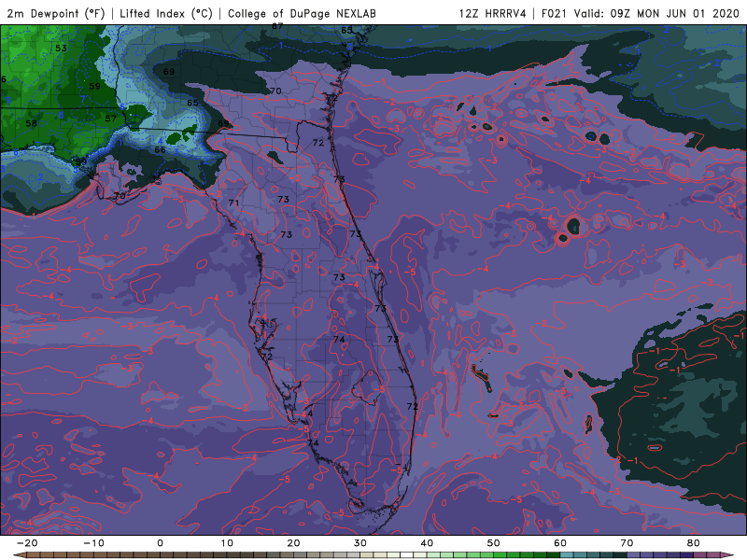This screenshot has width=747, height=560.
Task: Click the dewpoint value 66 on the map
Action: point(160,149)
